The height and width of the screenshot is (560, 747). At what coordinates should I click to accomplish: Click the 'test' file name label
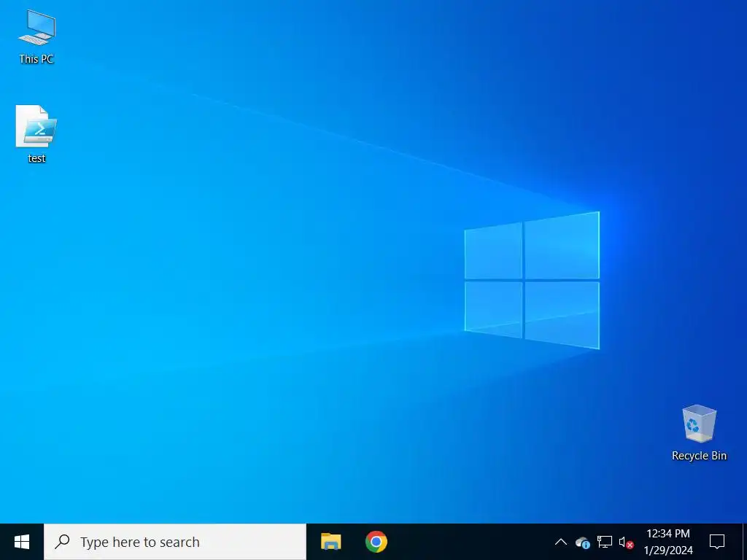[x=36, y=158]
